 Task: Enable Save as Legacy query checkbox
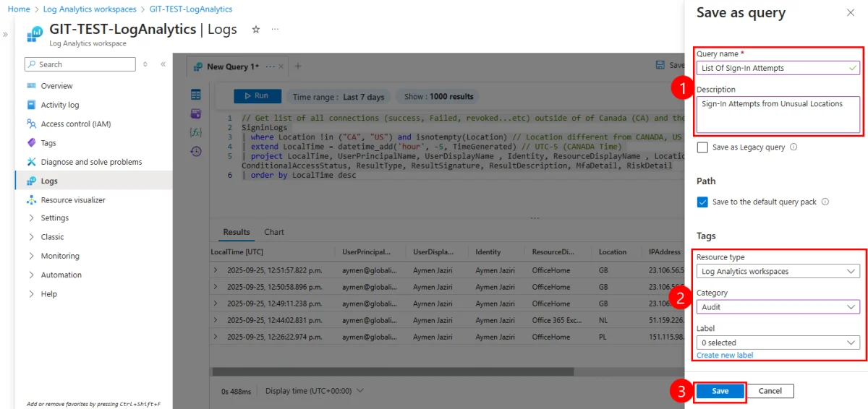coord(702,147)
